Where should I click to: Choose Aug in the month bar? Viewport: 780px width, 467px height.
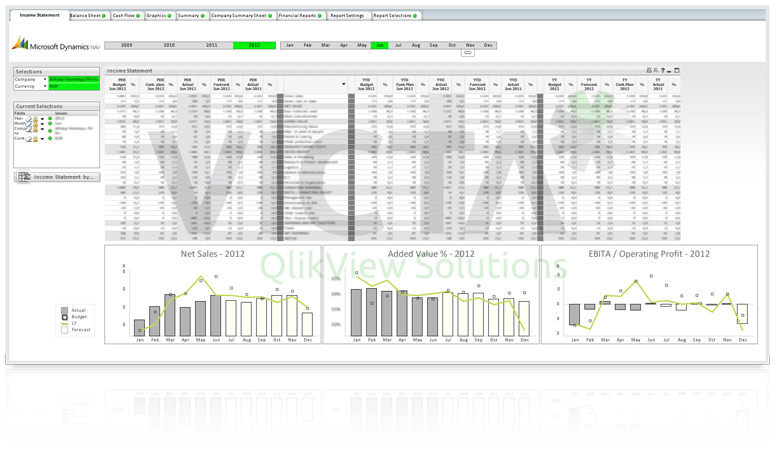pos(416,45)
